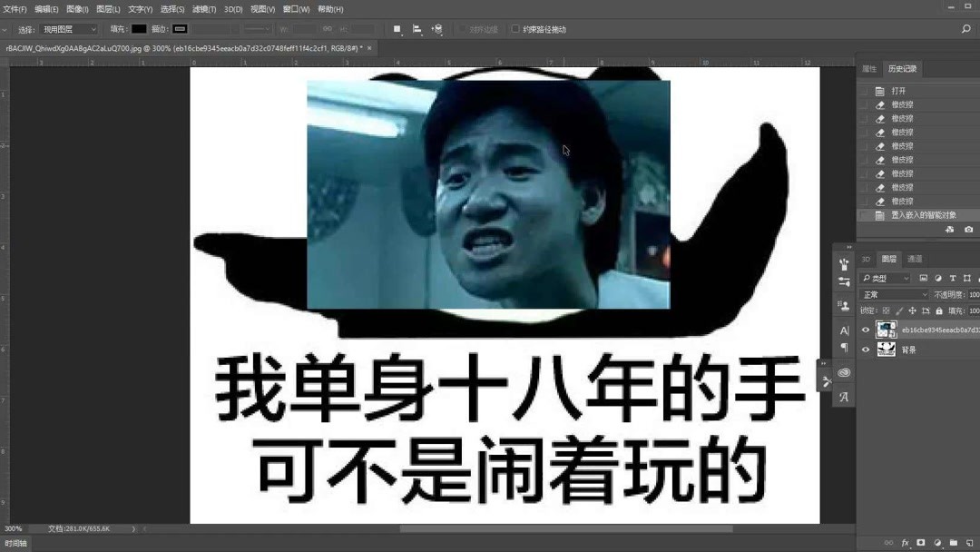This screenshot has height=552, width=980.
Task: Enable the 约束路径拖动 checkbox
Action: pyautogui.click(x=515, y=28)
